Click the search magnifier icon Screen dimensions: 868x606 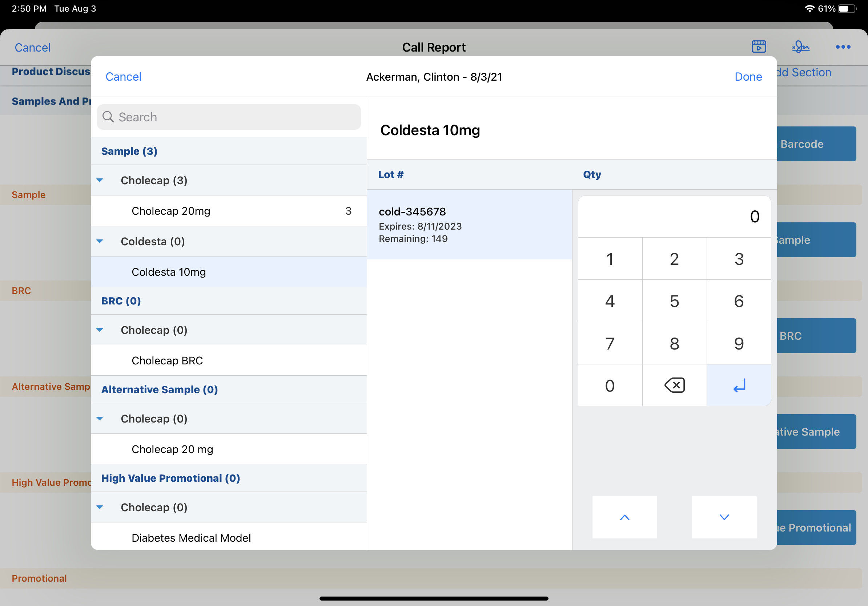108,117
